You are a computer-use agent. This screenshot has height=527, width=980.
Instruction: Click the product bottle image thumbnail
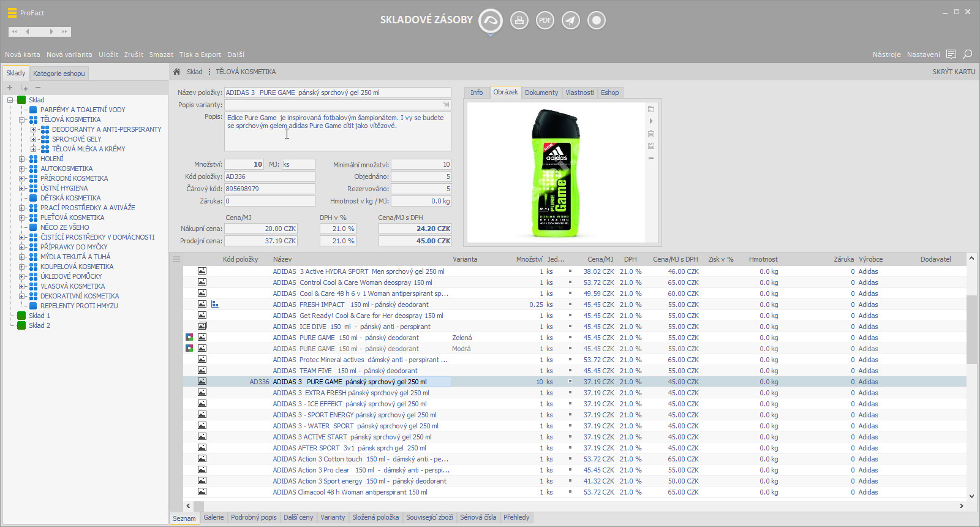pyautogui.click(x=557, y=173)
